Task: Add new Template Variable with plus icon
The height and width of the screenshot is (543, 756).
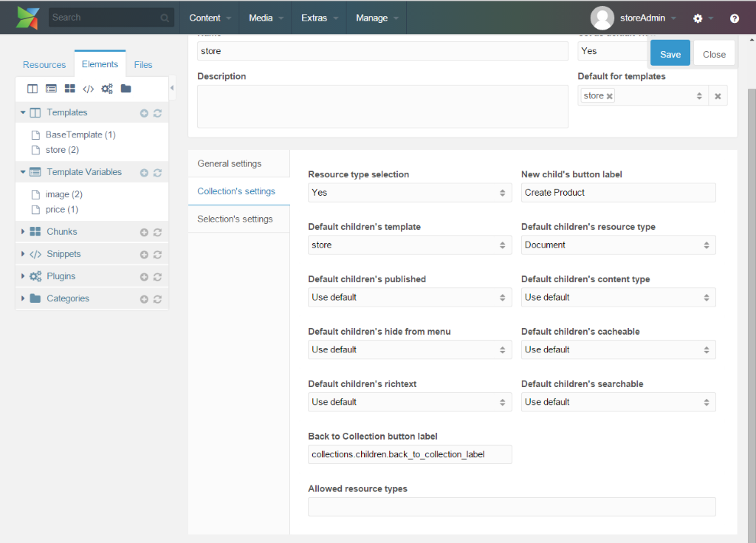Action: (144, 173)
